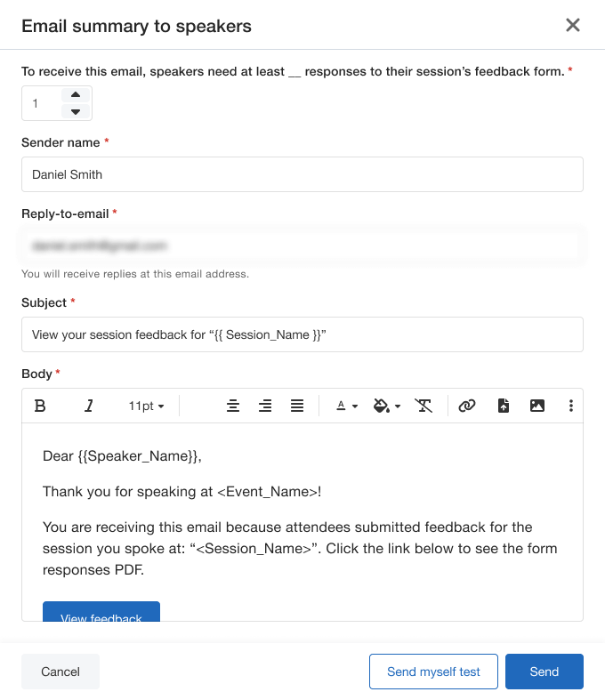Apply italic formatting to body text
The height and width of the screenshot is (700, 605).
pyautogui.click(x=89, y=406)
